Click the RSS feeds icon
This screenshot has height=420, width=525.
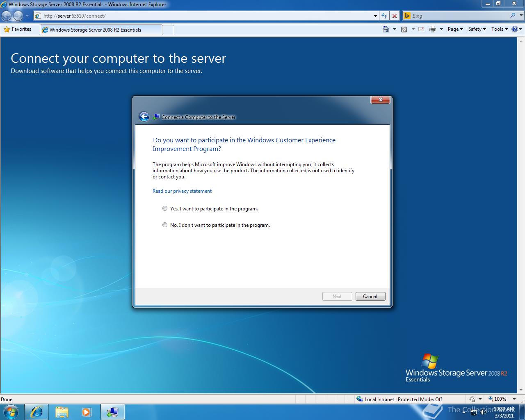(x=404, y=29)
